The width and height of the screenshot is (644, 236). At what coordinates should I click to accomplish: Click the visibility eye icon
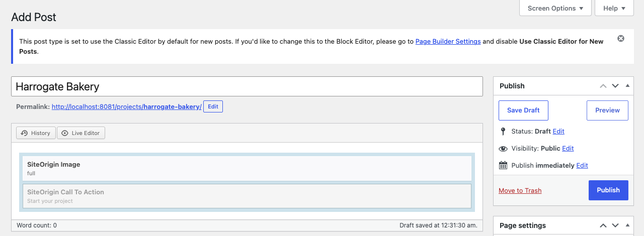coord(503,149)
